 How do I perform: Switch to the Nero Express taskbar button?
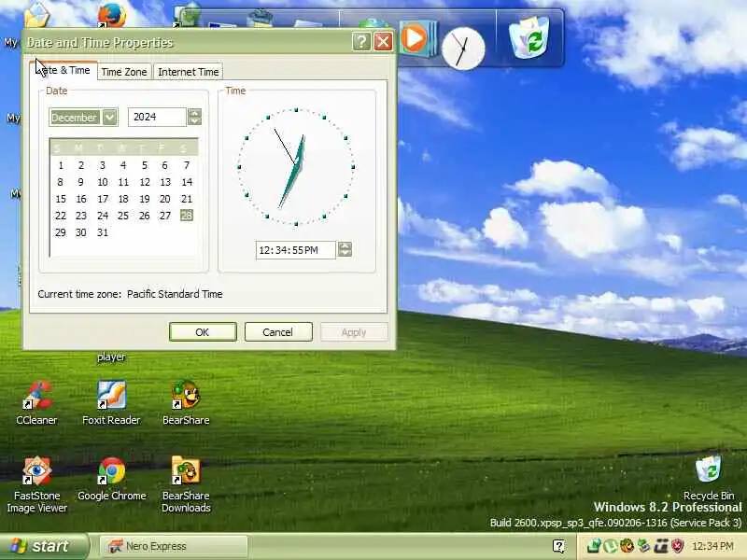(x=174, y=546)
